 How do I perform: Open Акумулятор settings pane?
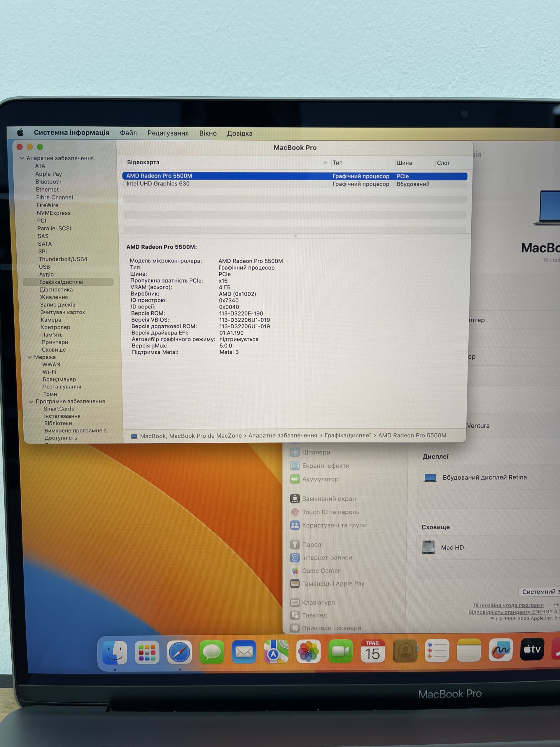[314, 479]
